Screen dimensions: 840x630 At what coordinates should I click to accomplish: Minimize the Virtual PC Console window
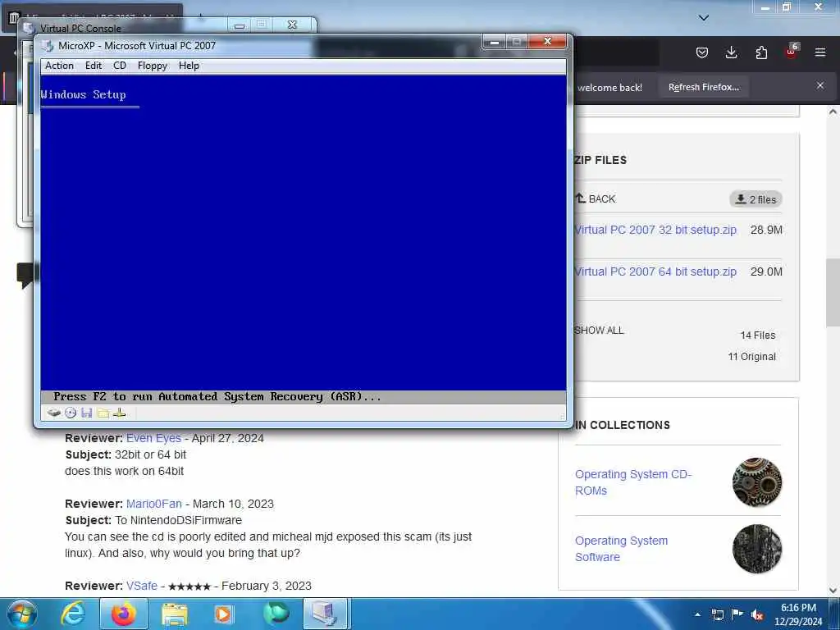239,25
